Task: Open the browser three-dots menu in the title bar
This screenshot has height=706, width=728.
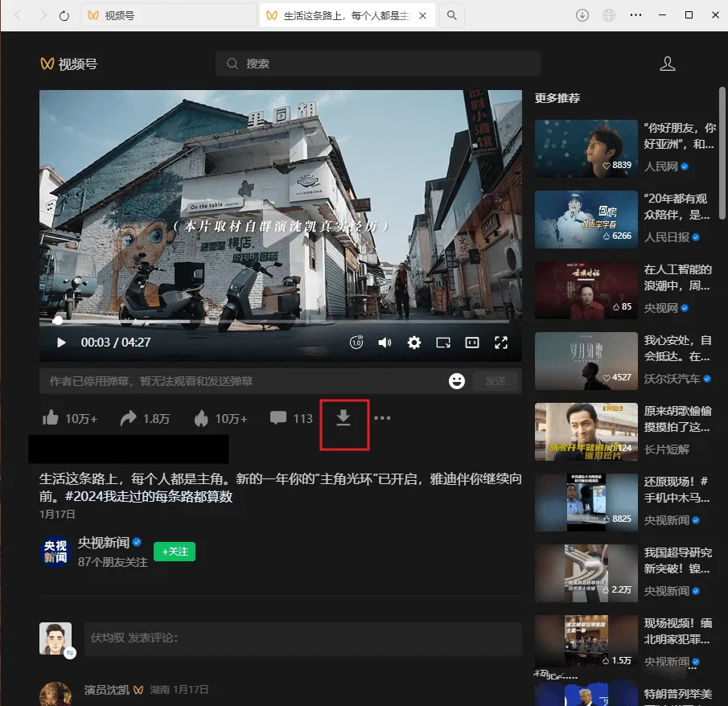Action: click(x=635, y=15)
